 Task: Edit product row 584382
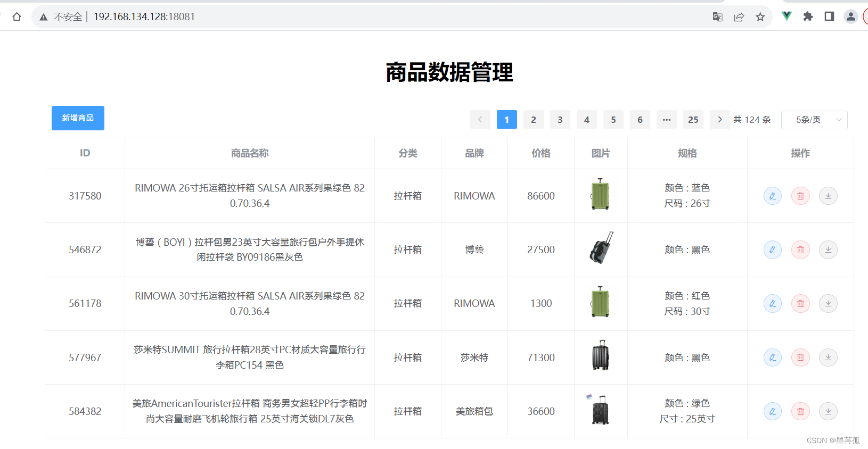pyautogui.click(x=773, y=411)
